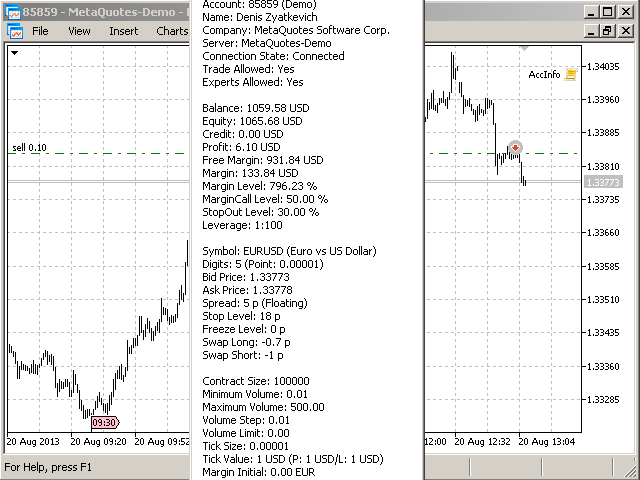Click the status bar help text

click(x=48, y=467)
